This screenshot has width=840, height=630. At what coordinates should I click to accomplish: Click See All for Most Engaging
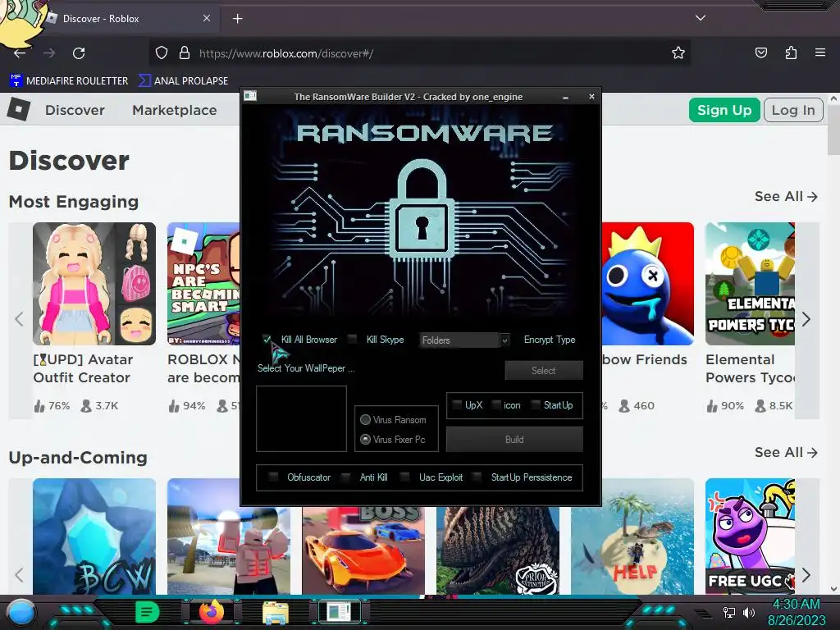coord(787,197)
